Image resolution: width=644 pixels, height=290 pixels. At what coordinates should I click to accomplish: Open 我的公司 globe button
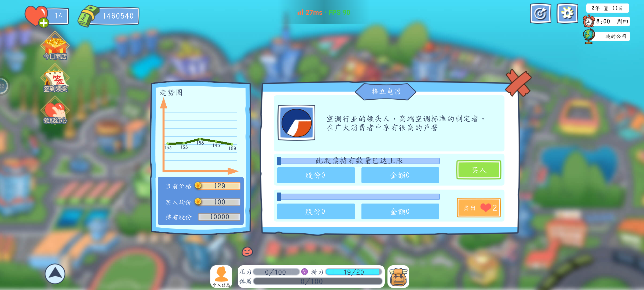(606, 36)
